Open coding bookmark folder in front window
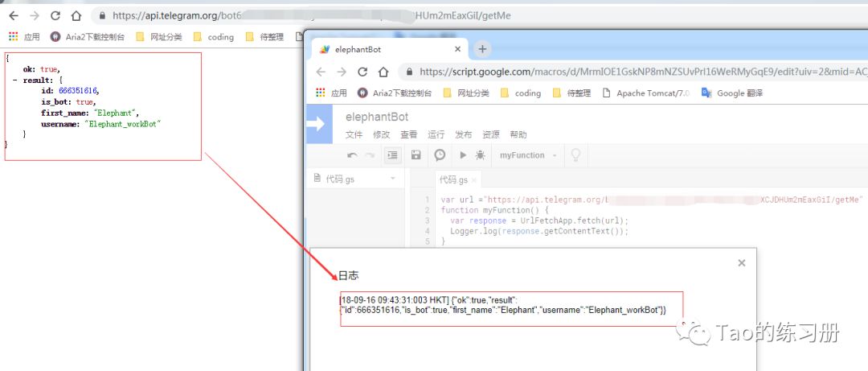This screenshot has width=868, height=371. [521, 93]
